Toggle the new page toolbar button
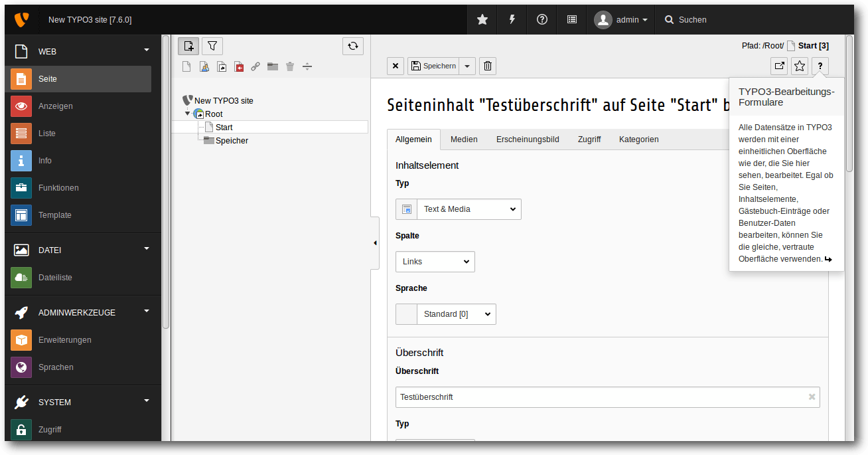This screenshot has width=868, height=455. coord(188,46)
